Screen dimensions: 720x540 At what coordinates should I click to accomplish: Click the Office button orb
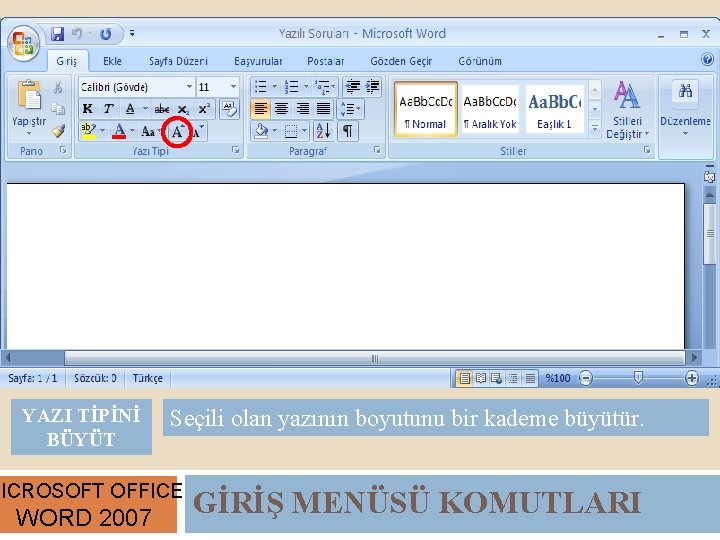click(x=23, y=44)
